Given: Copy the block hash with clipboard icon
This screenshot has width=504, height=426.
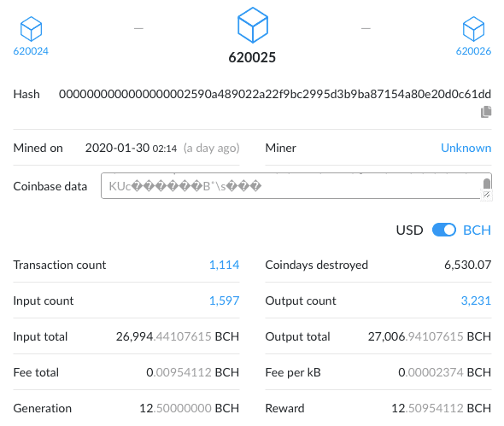Looking at the screenshot, I should (x=486, y=112).
